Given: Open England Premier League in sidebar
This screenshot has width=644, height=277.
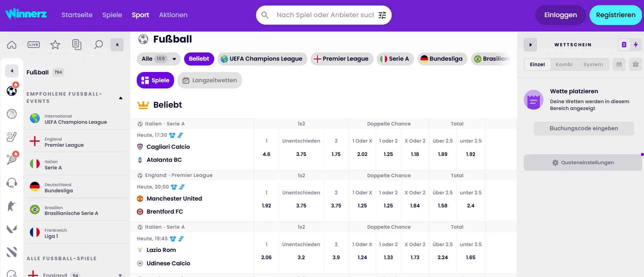Looking at the screenshot, I should [77, 141].
